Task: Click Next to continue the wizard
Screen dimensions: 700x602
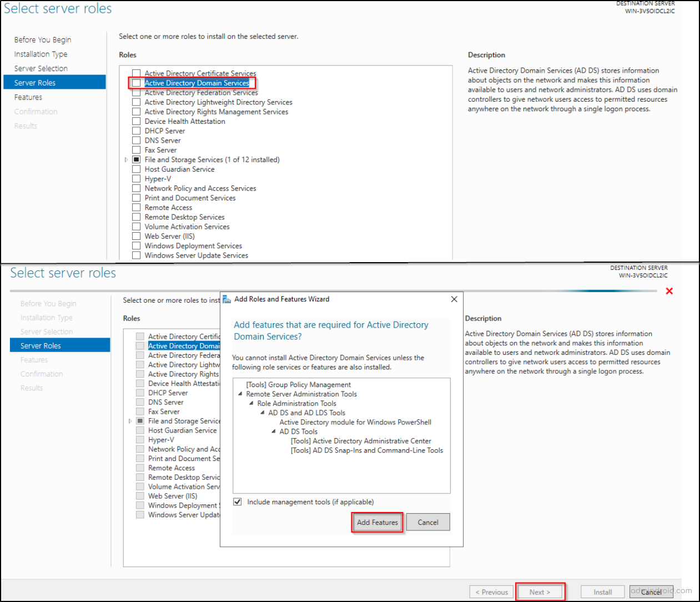Action: point(539,591)
